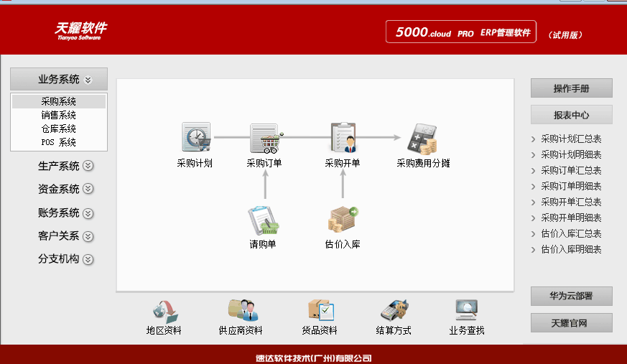Image resolution: width=627 pixels, height=364 pixels.
Task: Collapse the 业务系统 section header
Action: 59,79
